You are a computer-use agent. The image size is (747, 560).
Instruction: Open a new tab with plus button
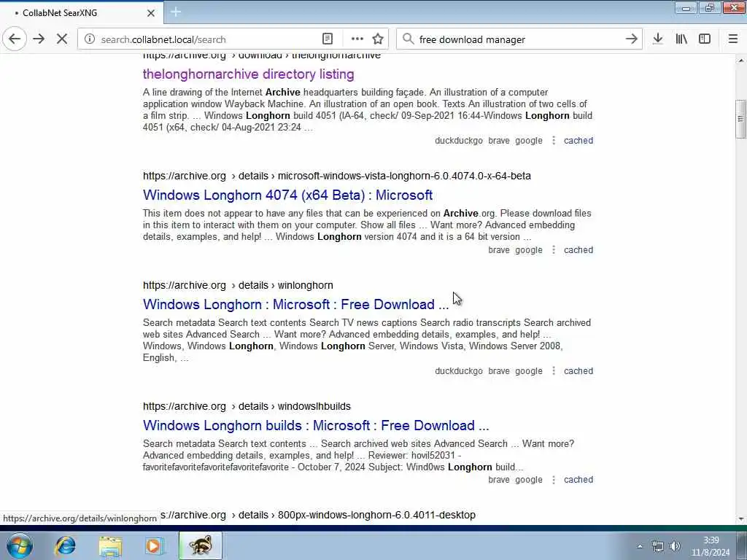176,12
